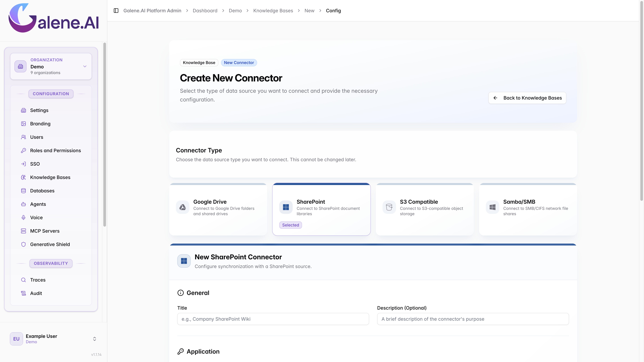Image resolution: width=644 pixels, height=362 pixels.
Task: Click the OBSERVABILITY section label
Action: click(51, 263)
